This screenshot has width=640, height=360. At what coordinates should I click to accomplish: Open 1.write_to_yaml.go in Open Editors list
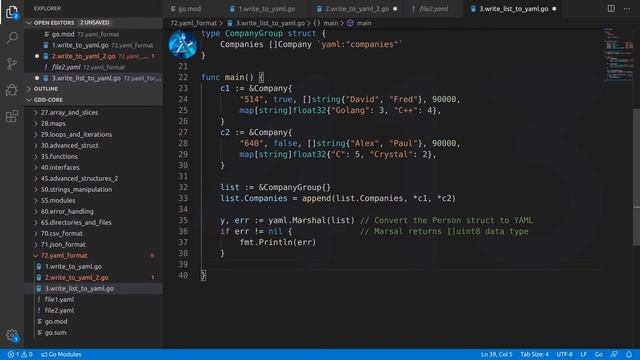pyautogui.click(x=94, y=45)
